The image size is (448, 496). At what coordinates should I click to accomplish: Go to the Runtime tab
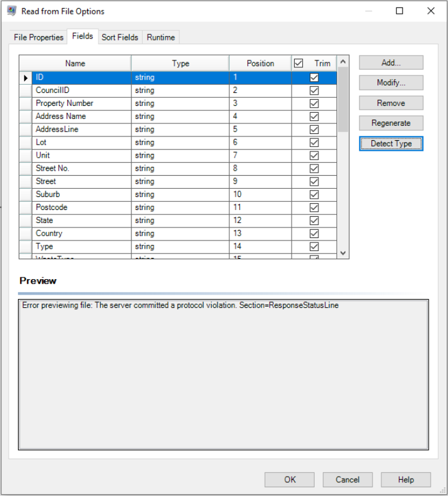pyautogui.click(x=161, y=37)
